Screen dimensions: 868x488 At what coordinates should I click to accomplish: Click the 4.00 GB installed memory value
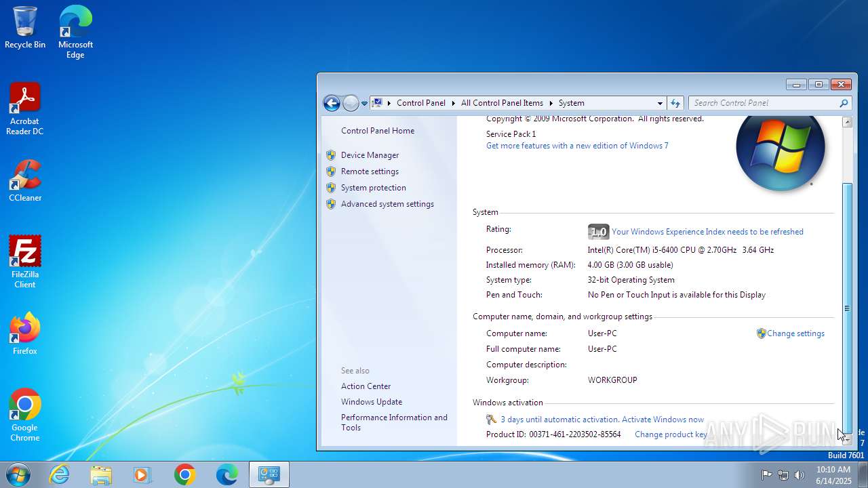pyautogui.click(x=630, y=265)
